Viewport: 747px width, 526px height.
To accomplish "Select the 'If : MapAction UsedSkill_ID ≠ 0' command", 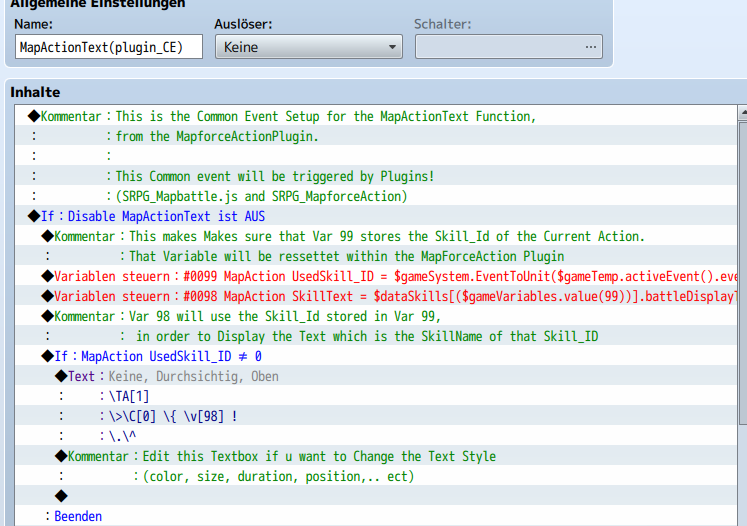I will coord(376,356).
